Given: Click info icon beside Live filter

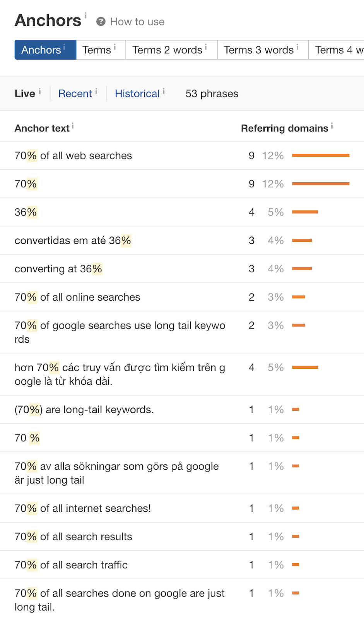Looking at the screenshot, I should point(40,91).
